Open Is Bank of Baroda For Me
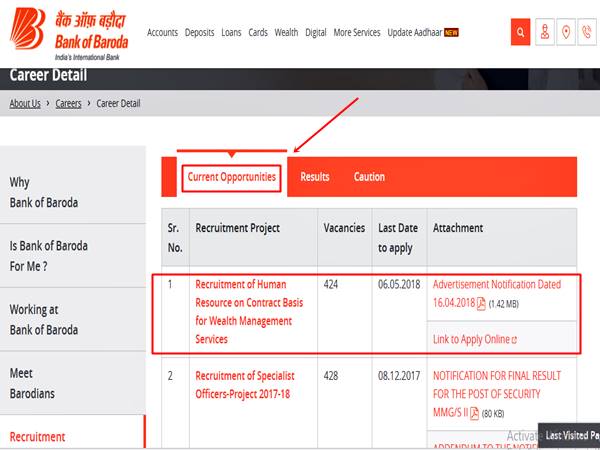Screen dimensions: 600x450 73,256
